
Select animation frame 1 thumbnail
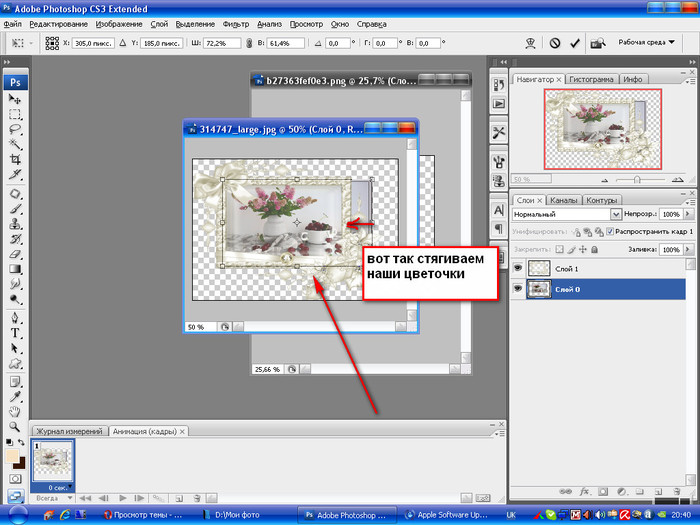[x=52, y=460]
